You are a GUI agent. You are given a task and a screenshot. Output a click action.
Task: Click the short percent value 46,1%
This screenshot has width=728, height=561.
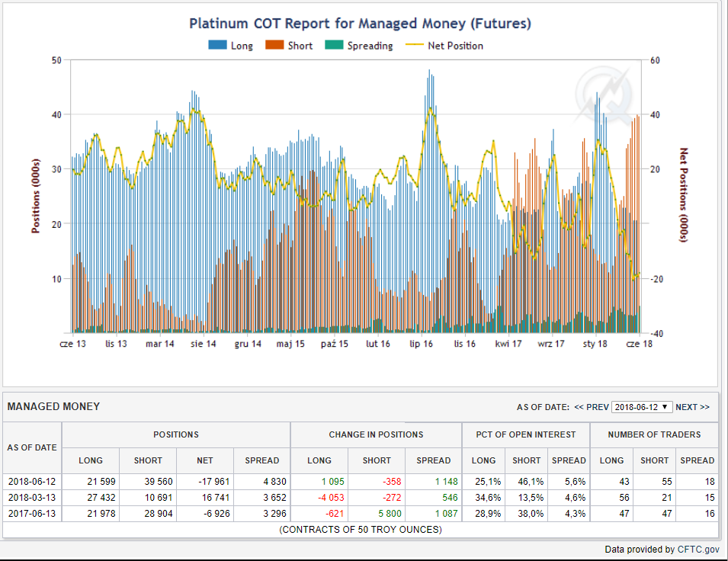[531, 482]
